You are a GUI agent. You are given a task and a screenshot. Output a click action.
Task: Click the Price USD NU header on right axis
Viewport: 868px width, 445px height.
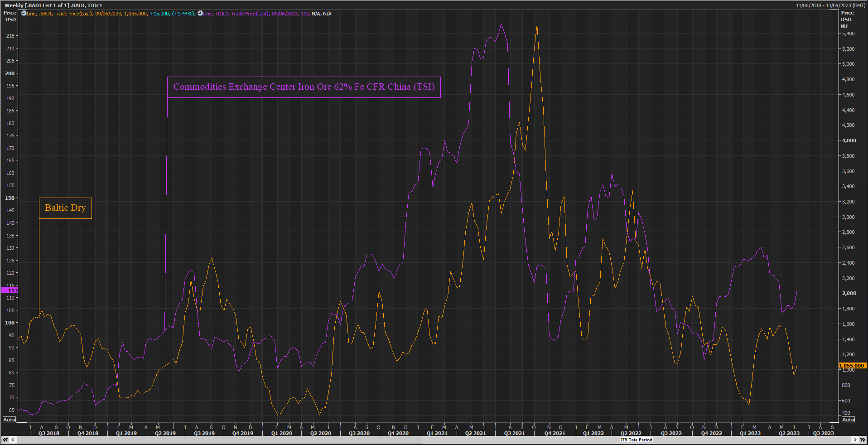pos(848,19)
